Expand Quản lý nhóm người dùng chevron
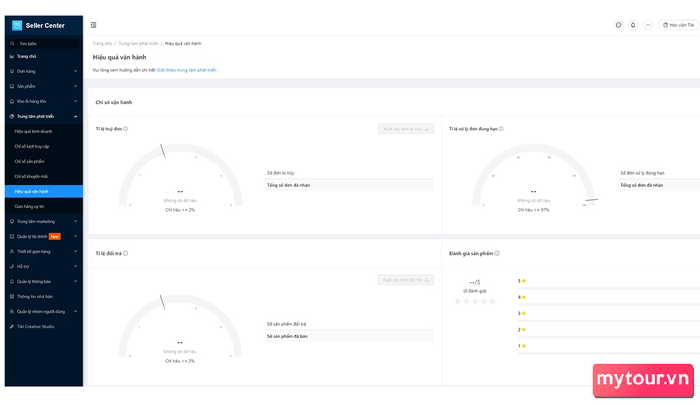The image size is (700, 405). click(x=75, y=311)
